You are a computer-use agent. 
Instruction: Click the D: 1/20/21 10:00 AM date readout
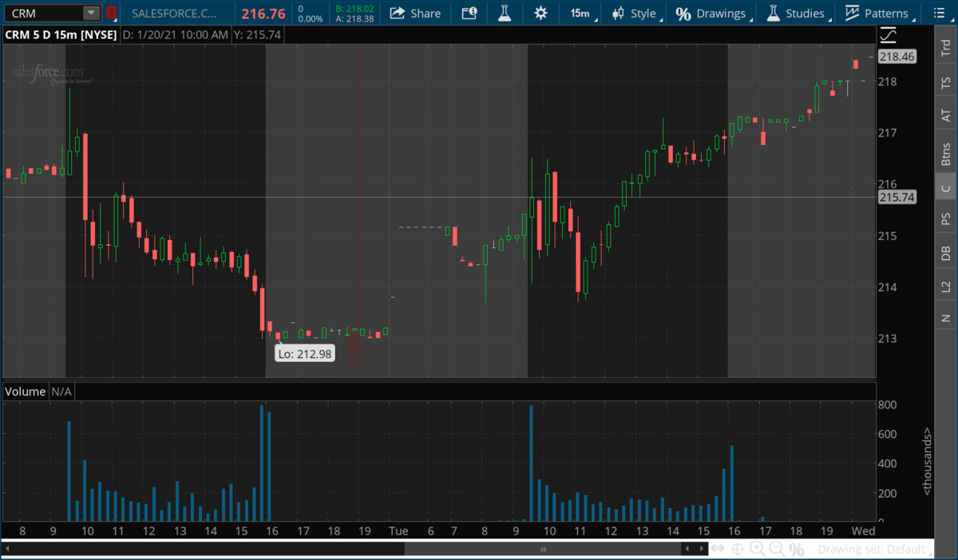176,35
